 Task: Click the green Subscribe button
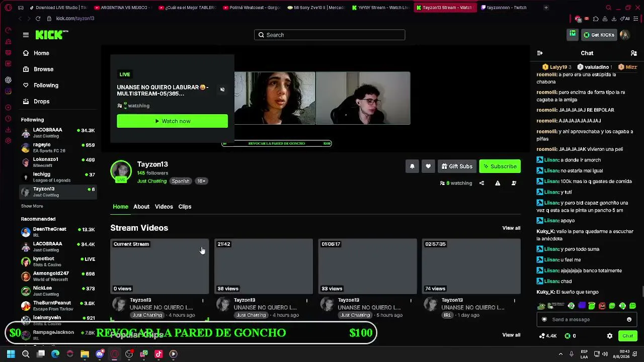coord(500,166)
